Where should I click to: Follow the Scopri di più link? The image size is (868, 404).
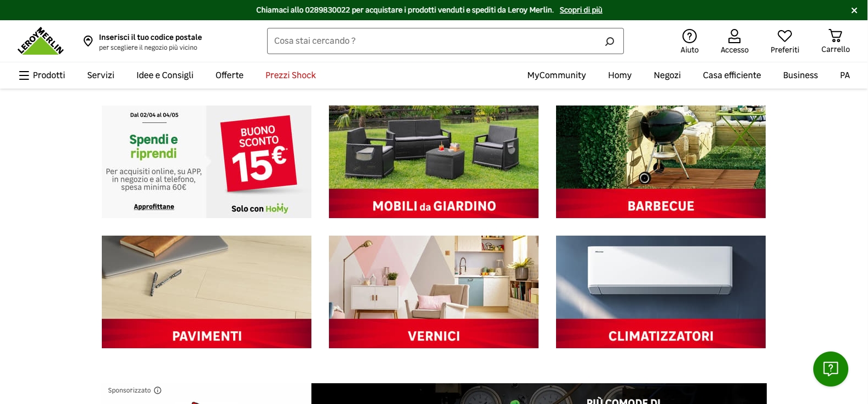[x=581, y=10]
